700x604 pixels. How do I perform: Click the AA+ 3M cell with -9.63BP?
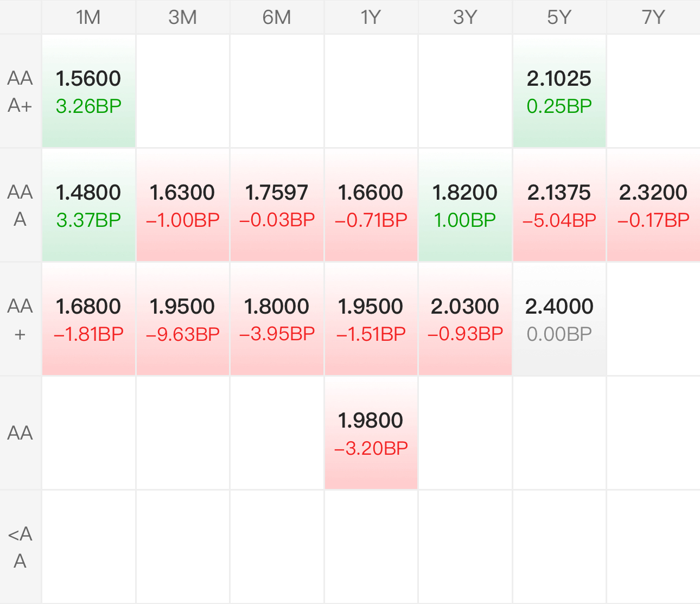click(x=182, y=320)
